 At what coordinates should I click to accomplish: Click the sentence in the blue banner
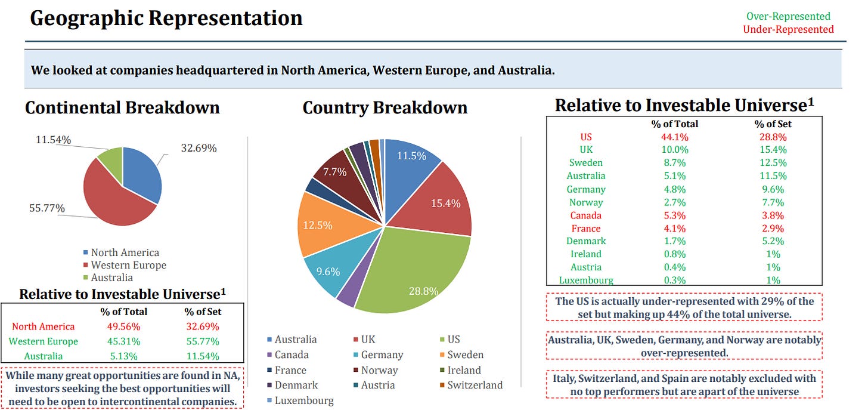[x=293, y=70]
